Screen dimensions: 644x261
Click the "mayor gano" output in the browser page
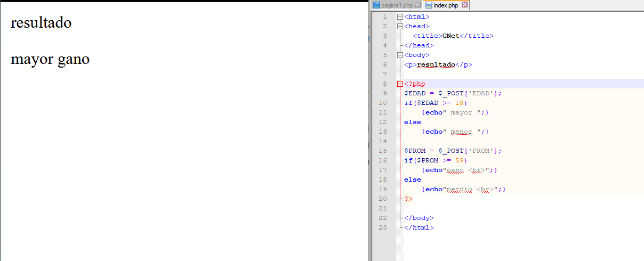click(x=50, y=59)
